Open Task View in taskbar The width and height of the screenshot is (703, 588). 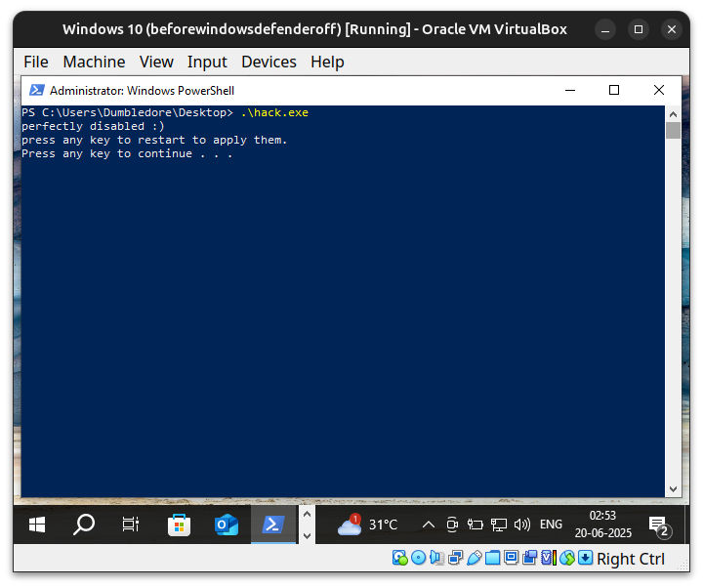point(131,525)
